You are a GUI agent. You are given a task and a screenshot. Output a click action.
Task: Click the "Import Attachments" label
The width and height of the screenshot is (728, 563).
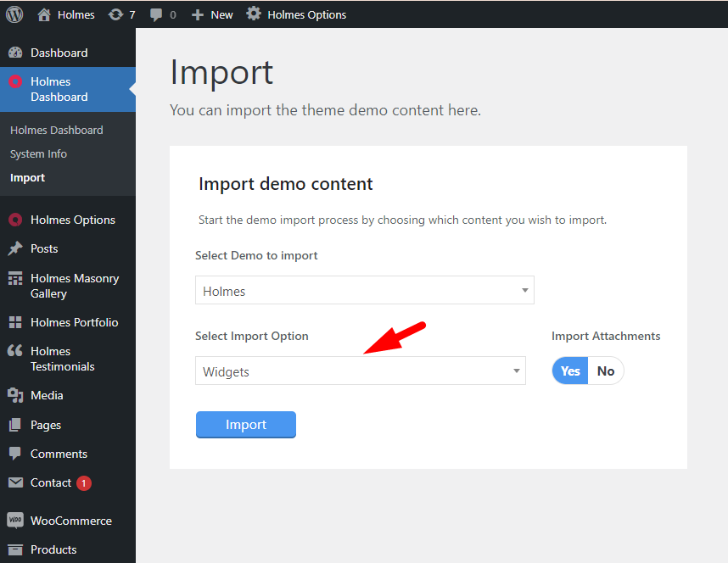[606, 336]
